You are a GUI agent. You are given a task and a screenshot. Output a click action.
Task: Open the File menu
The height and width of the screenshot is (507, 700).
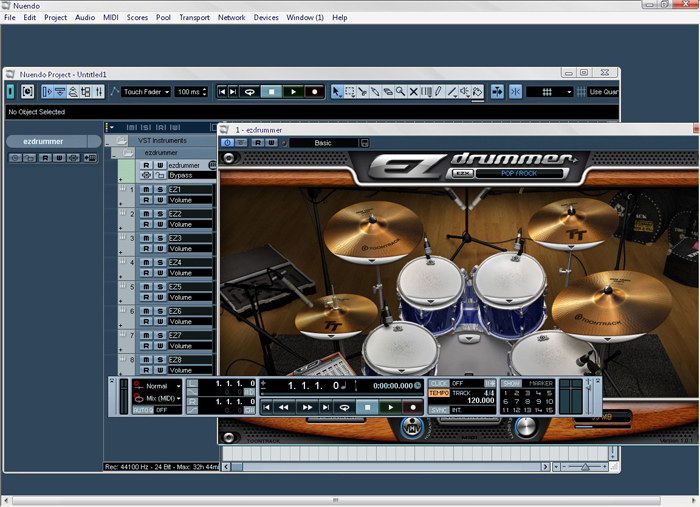tap(10, 17)
